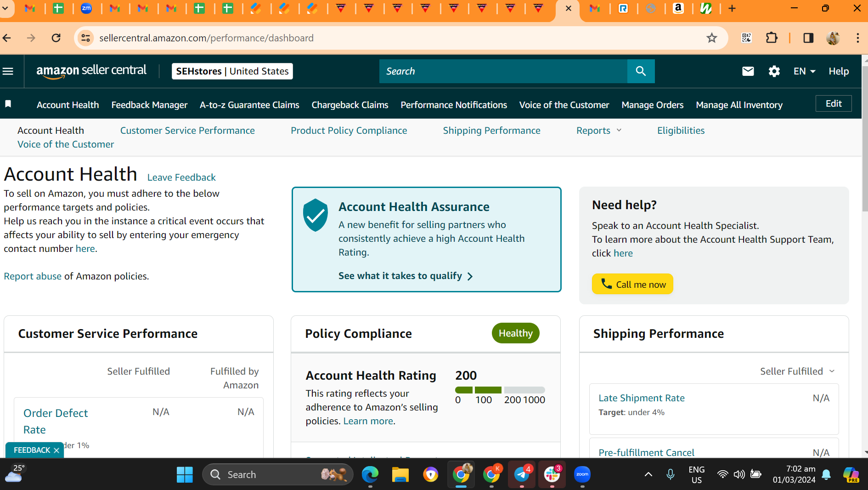Open the Eligibilities tab
This screenshot has width=868, height=490.
(x=681, y=131)
